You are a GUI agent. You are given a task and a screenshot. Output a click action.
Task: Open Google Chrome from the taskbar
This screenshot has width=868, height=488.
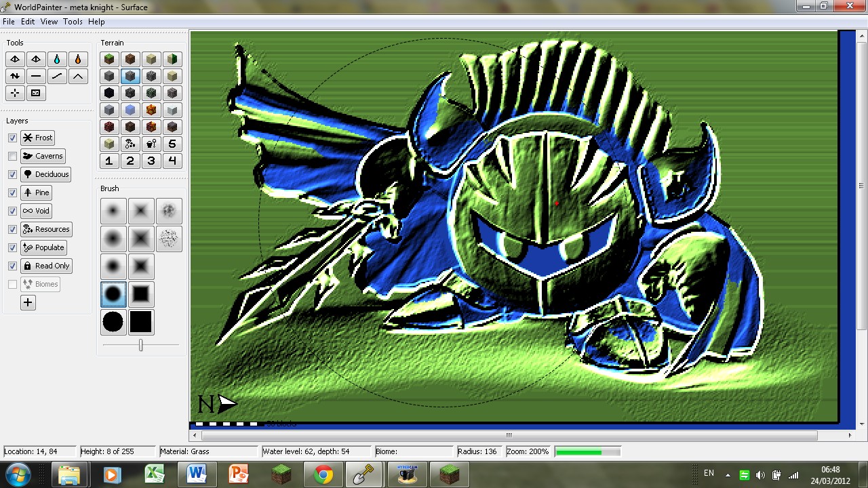pos(323,474)
